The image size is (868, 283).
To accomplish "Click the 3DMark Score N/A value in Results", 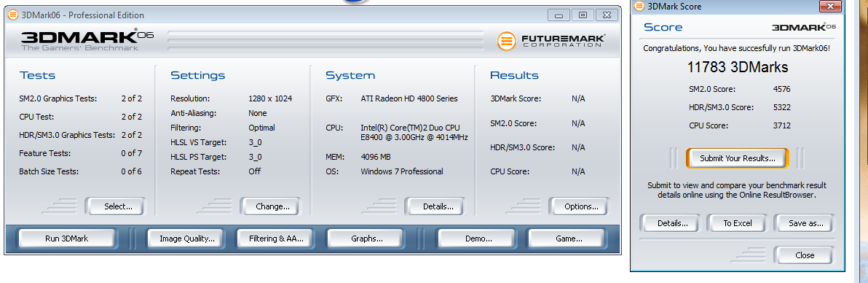I will 578,98.
